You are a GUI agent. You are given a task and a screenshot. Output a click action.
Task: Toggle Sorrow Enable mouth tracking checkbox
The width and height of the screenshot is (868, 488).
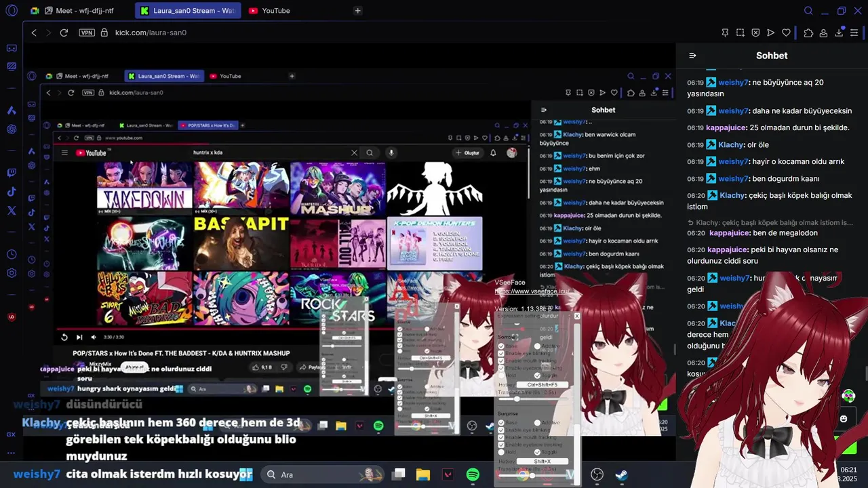[x=501, y=361]
